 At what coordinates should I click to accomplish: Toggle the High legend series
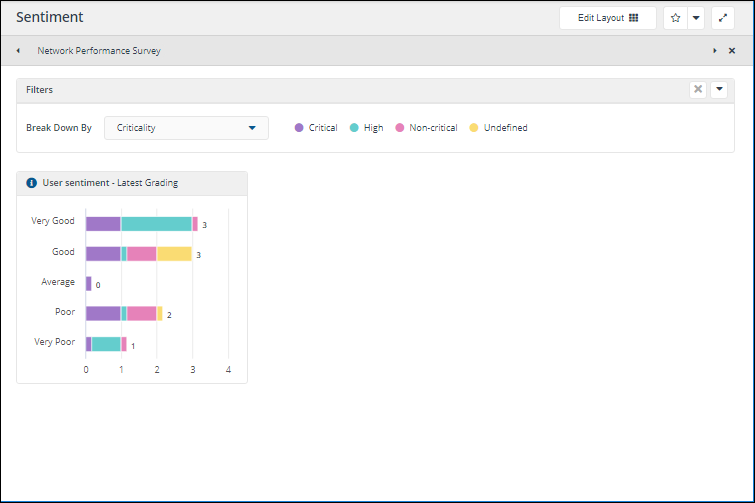pyautogui.click(x=367, y=128)
